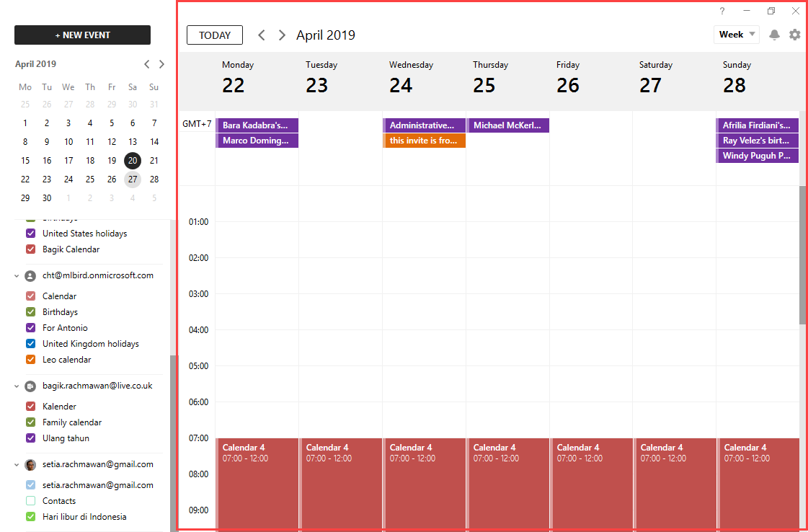Collapse cht@mlbird.onmicrosoft.com account section

point(17,276)
